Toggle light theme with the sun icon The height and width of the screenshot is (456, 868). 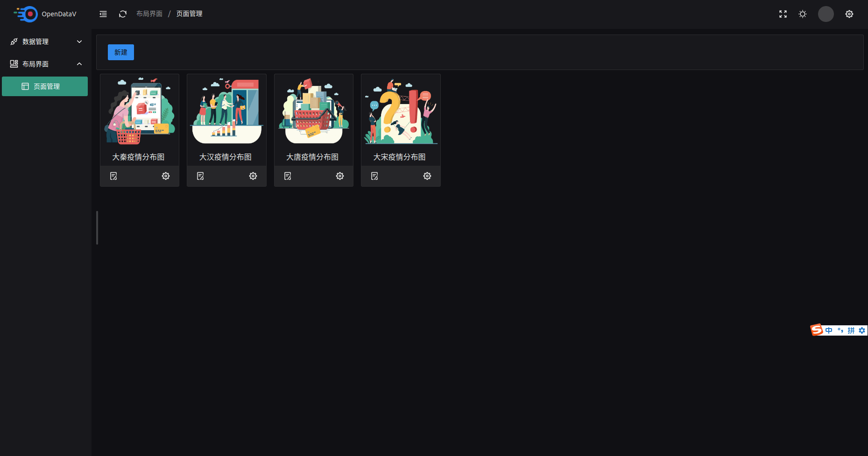[803, 14]
